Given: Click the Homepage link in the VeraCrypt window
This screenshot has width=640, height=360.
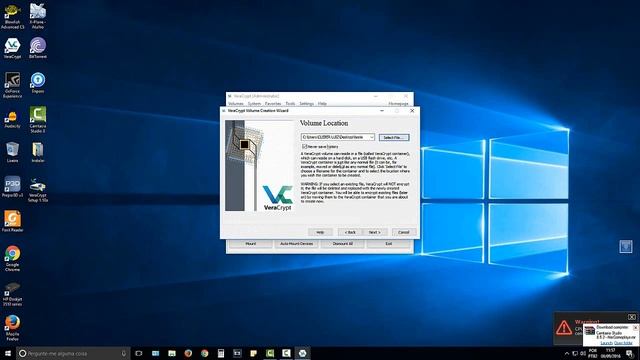Looking at the screenshot, I should coord(398,104).
